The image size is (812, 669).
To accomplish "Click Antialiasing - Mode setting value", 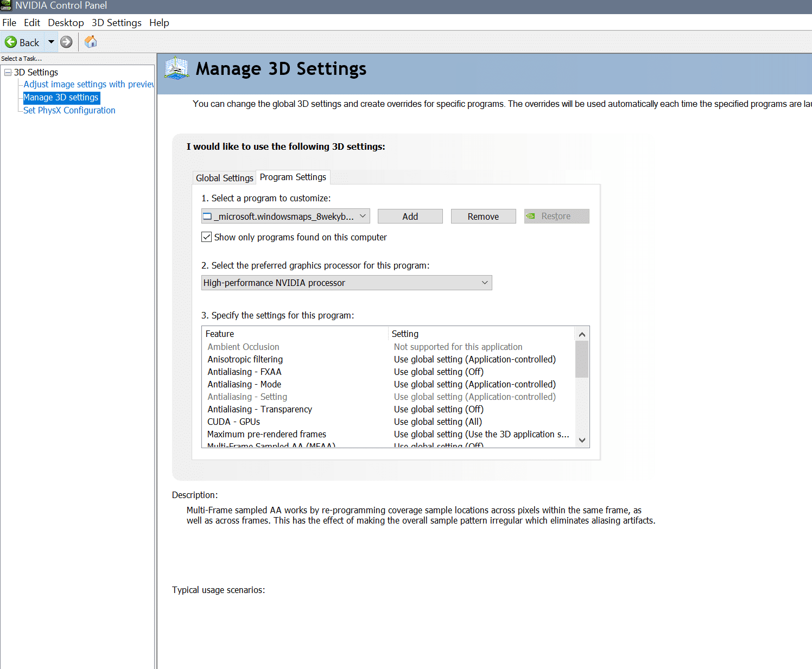I will 475,384.
